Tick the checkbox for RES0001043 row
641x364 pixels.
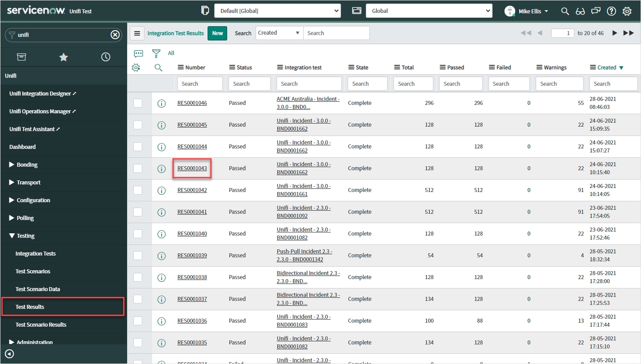[x=138, y=168]
